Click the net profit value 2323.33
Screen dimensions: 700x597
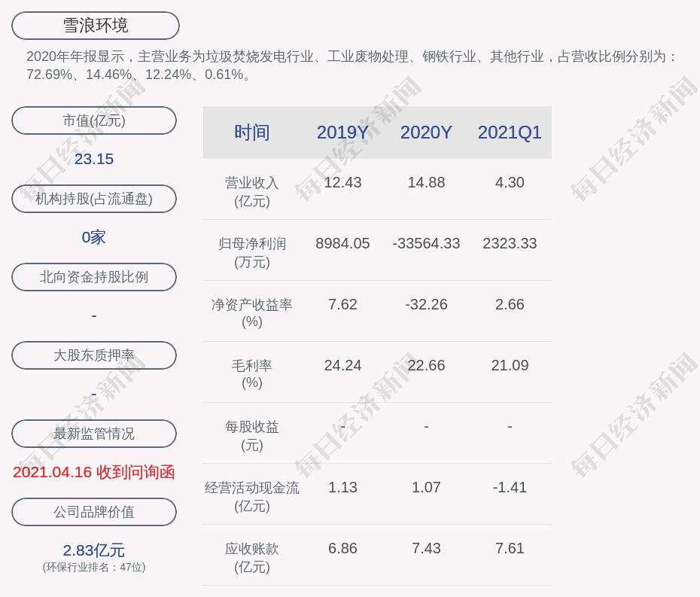pos(510,244)
